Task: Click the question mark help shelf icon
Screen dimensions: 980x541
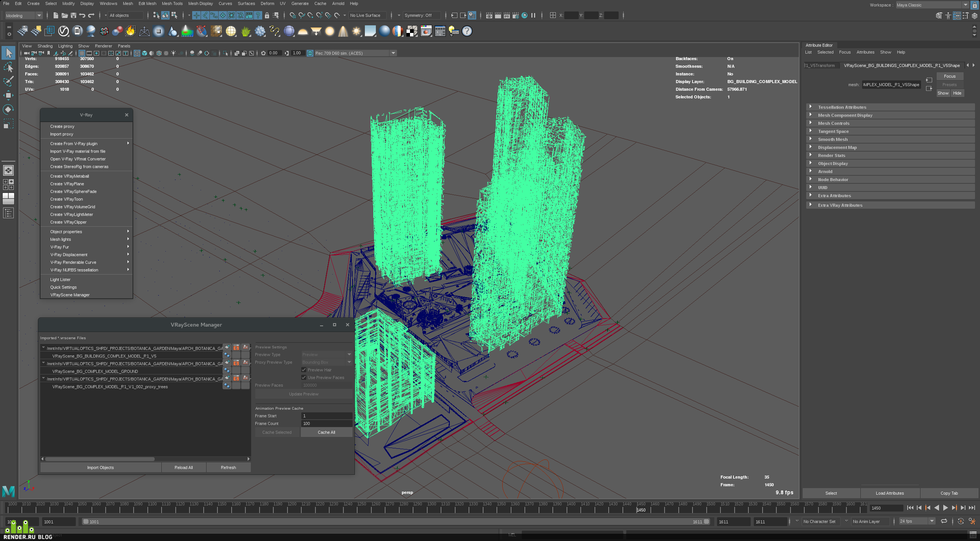Action: coord(467,31)
